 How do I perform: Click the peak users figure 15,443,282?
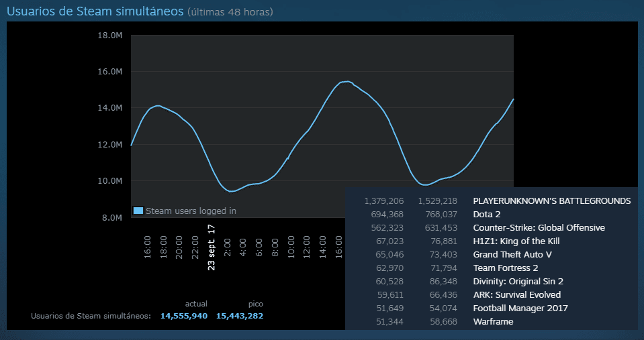click(x=240, y=317)
